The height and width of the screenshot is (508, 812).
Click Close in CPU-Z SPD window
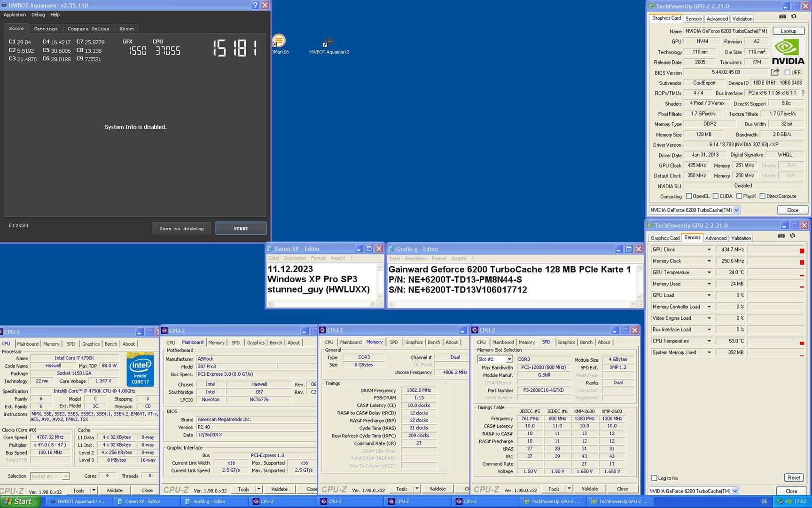tap(622, 489)
